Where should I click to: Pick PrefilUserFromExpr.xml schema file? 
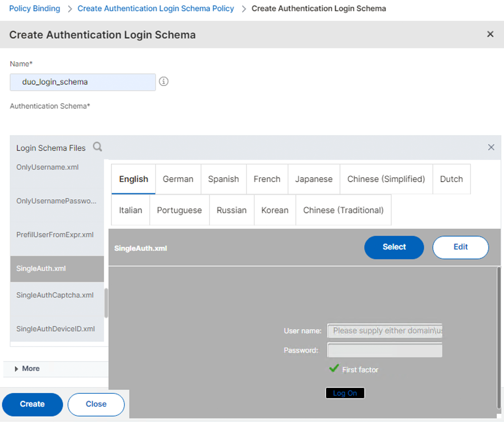pyautogui.click(x=55, y=235)
